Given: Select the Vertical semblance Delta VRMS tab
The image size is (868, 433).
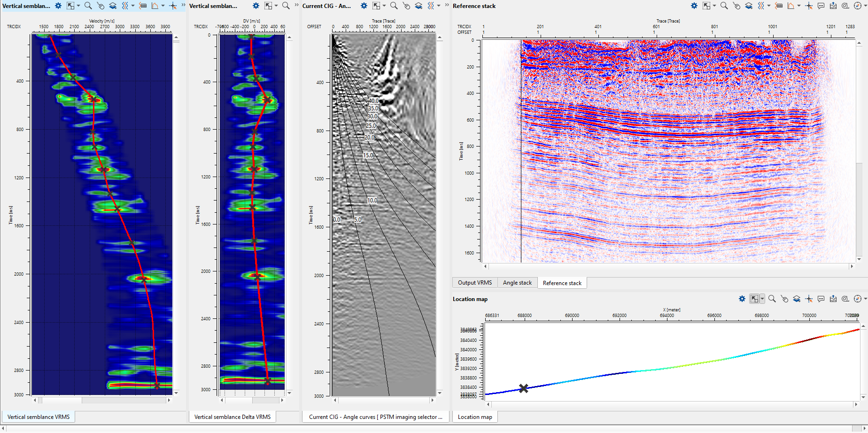Looking at the screenshot, I should [232, 417].
